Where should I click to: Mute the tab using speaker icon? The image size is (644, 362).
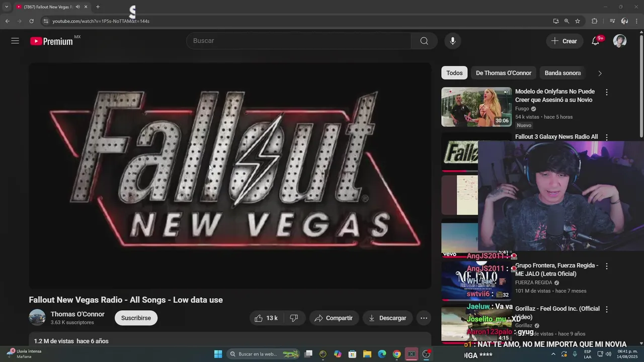coord(77,7)
